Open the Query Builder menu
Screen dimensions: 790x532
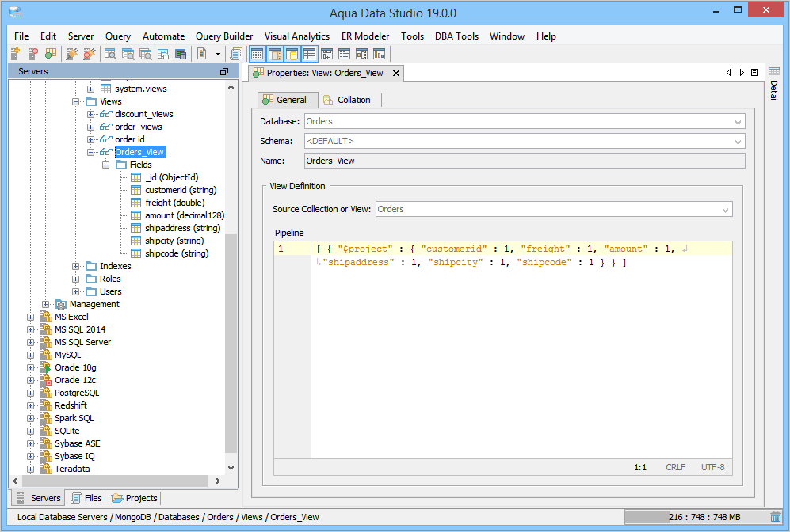224,36
